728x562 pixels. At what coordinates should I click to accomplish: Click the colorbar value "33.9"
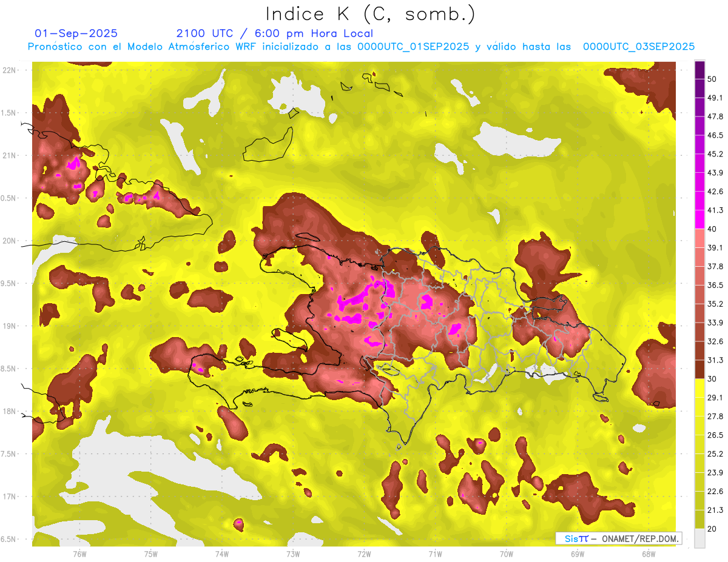coord(715,323)
